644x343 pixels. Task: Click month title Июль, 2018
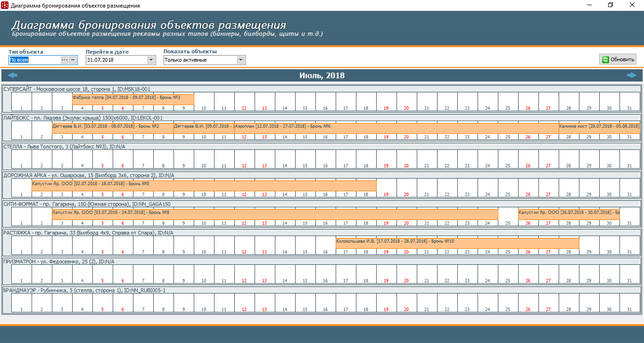[x=322, y=75]
